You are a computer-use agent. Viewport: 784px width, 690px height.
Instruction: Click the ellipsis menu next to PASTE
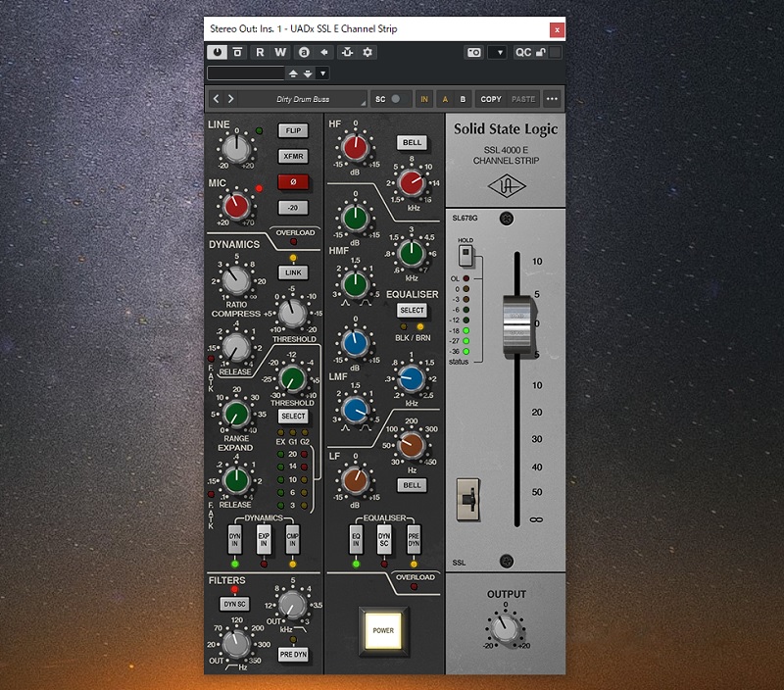[x=553, y=98]
